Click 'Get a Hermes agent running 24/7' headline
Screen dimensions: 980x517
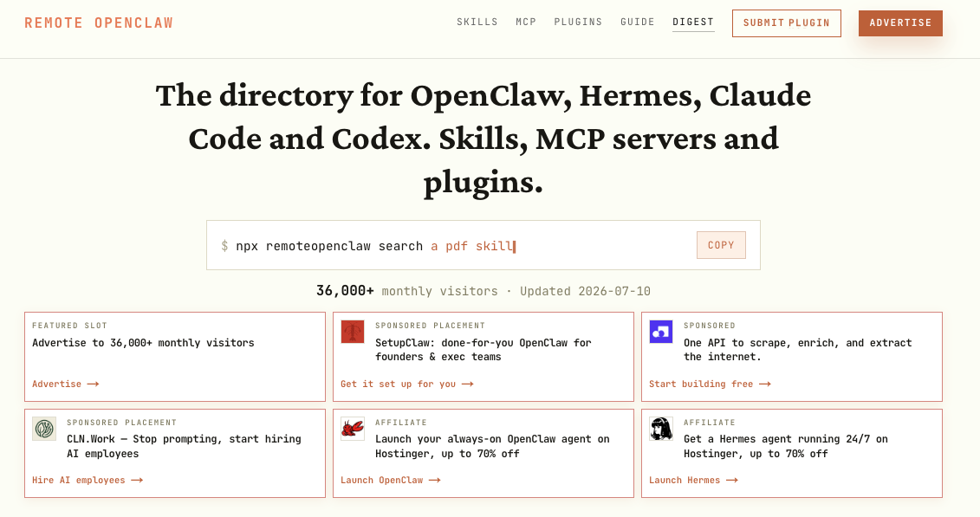[x=786, y=447]
